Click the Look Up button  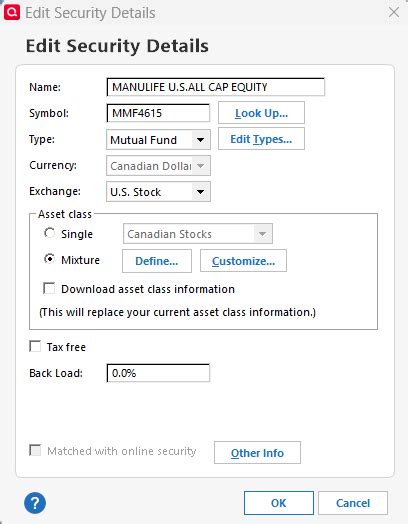pos(261,113)
